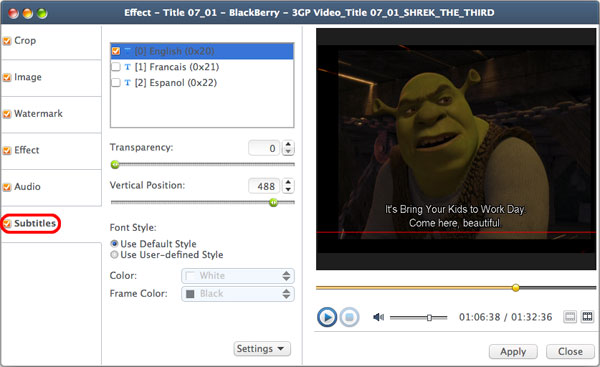Click the Vertical Position slider handle
Image resolution: width=600 pixels, height=367 pixels.
273,202
